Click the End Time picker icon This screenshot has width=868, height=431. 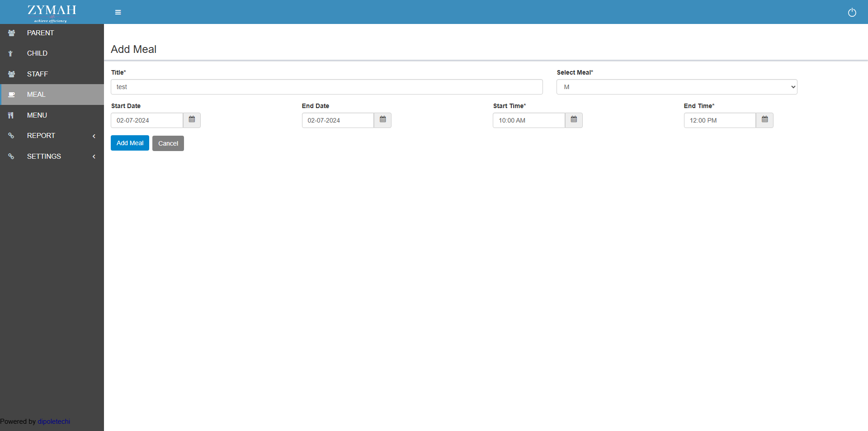764,120
